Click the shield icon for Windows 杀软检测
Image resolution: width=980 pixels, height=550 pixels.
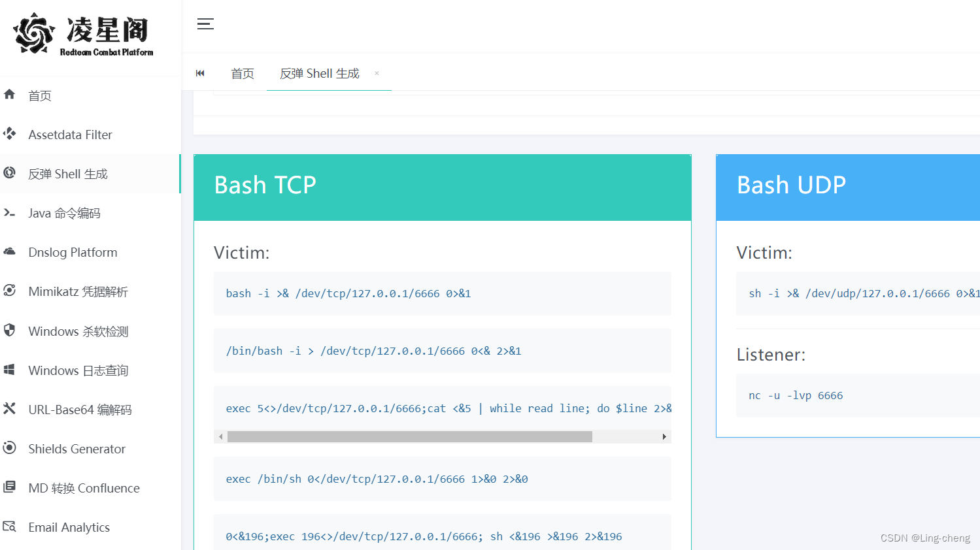9,330
